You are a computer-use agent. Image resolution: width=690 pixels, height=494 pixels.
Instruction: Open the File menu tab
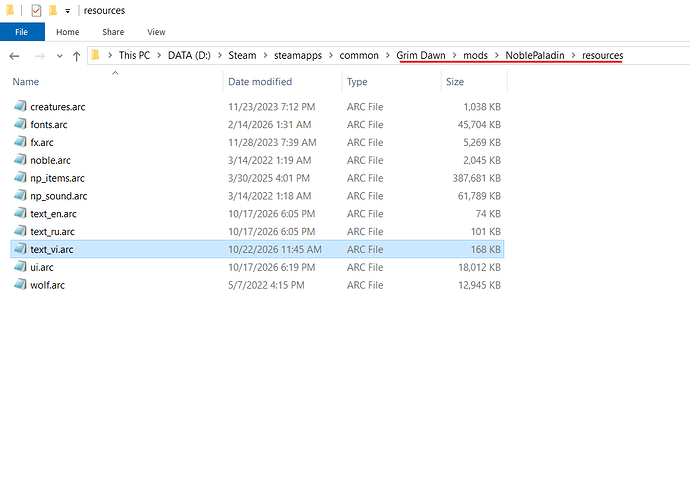coord(22,32)
